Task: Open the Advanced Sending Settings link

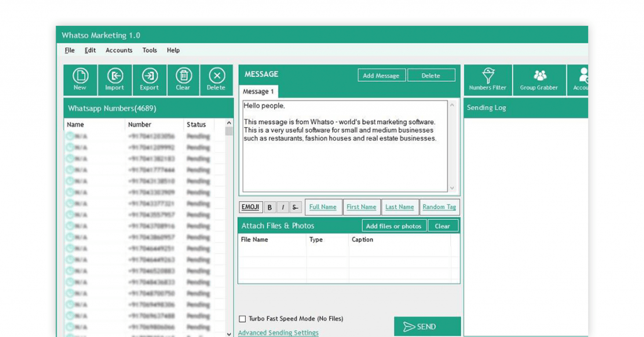Action: (278, 333)
